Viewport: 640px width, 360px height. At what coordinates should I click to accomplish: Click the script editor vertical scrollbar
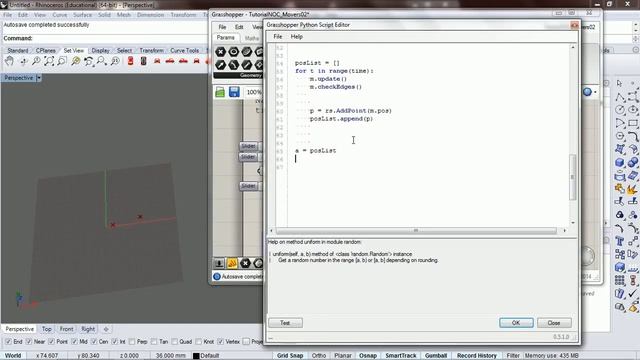[573, 177]
